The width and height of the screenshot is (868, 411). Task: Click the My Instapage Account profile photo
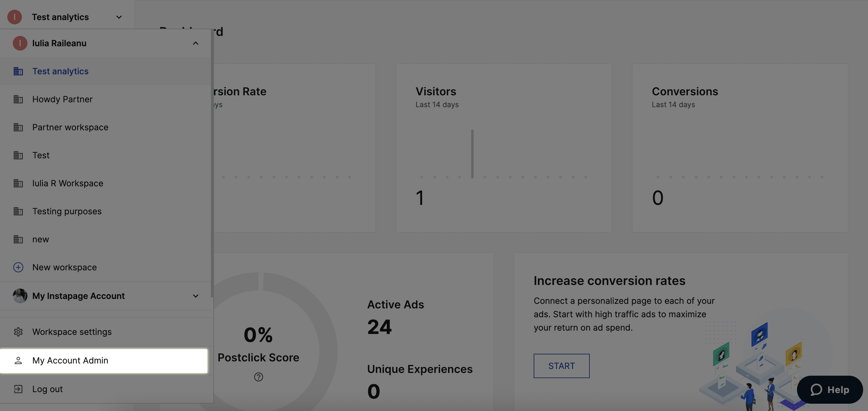20,296
